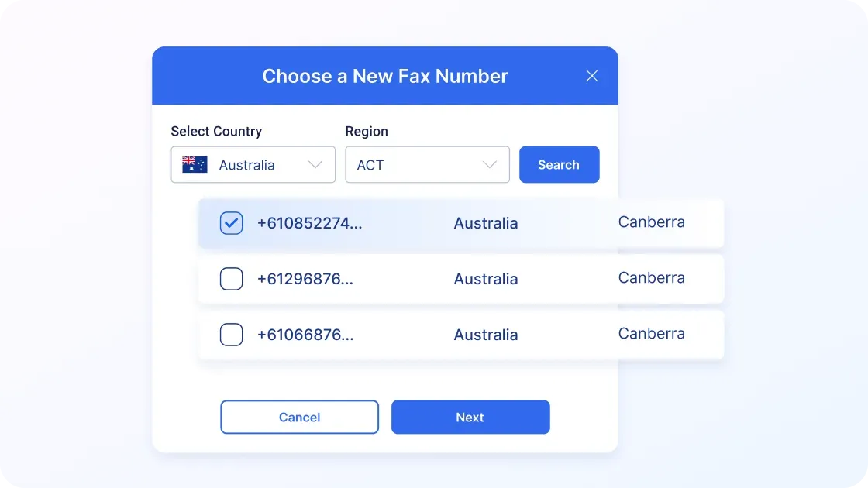868x488 pixels.
Task: Click Canberra in the third number row
Action: coord(651,334)
